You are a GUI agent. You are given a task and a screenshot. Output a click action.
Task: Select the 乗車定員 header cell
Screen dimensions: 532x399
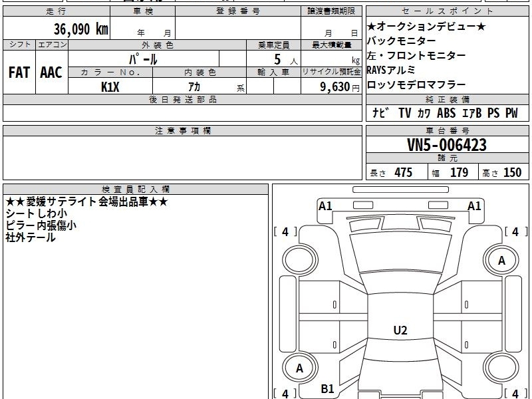[274, 45]
